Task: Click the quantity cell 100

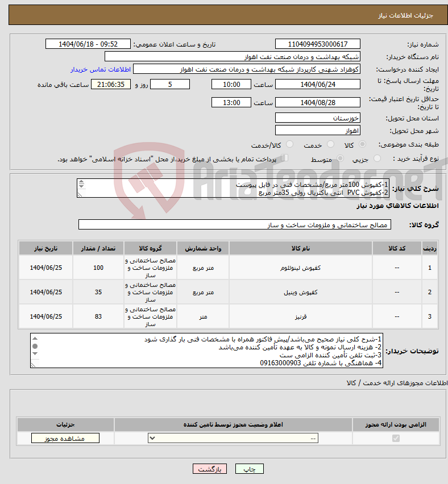Action: [98, 268]
